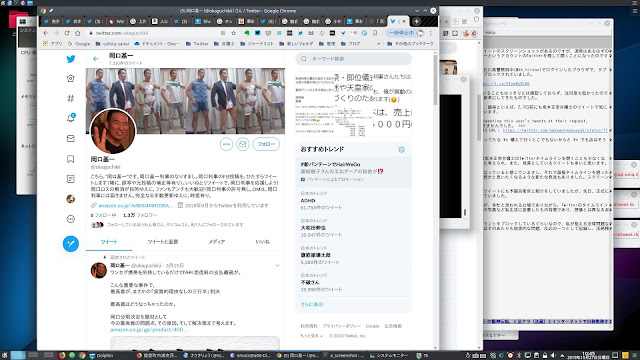Send a message via the profile envelope button
Viewport: 640px width, 360px height.
pyautogui.click(x=242, y=144)
